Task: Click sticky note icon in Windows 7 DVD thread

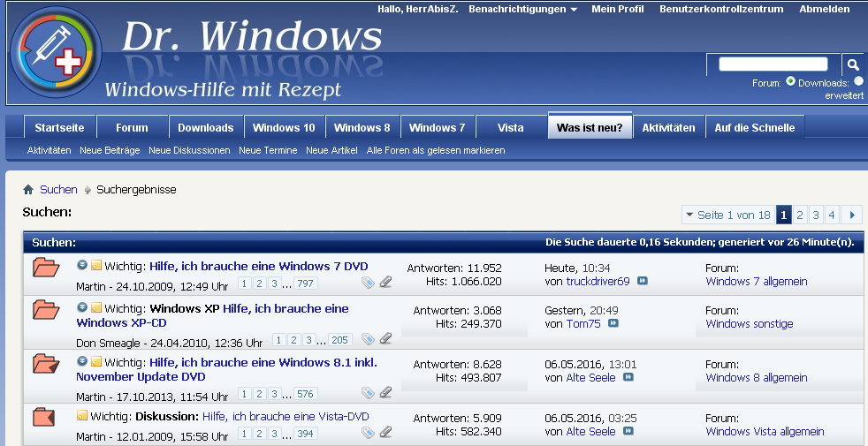Action: tap(96, 265)
